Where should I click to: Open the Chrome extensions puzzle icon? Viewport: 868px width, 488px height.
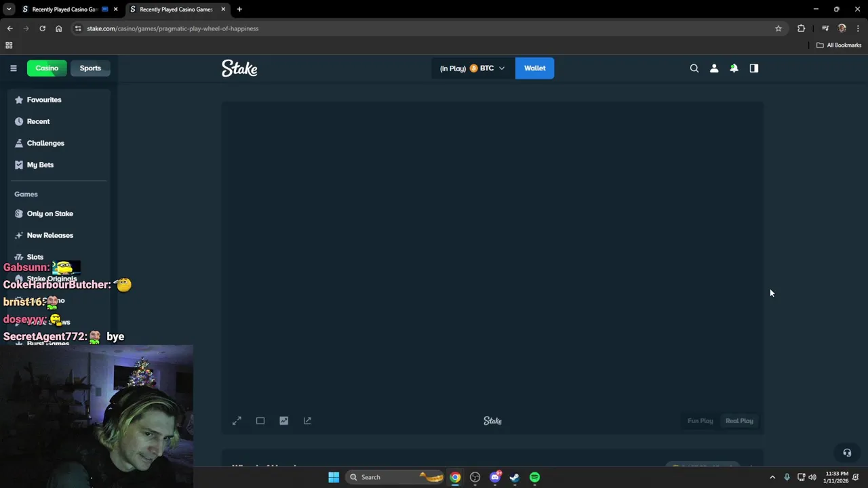coord(802,28)
